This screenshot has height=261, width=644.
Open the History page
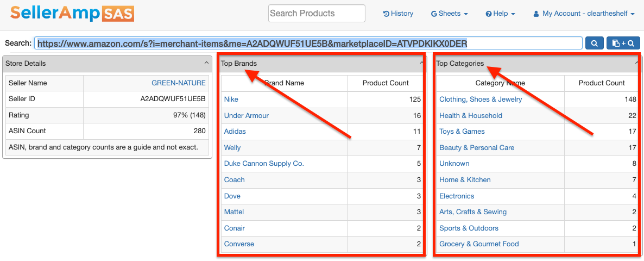[398, 14]
